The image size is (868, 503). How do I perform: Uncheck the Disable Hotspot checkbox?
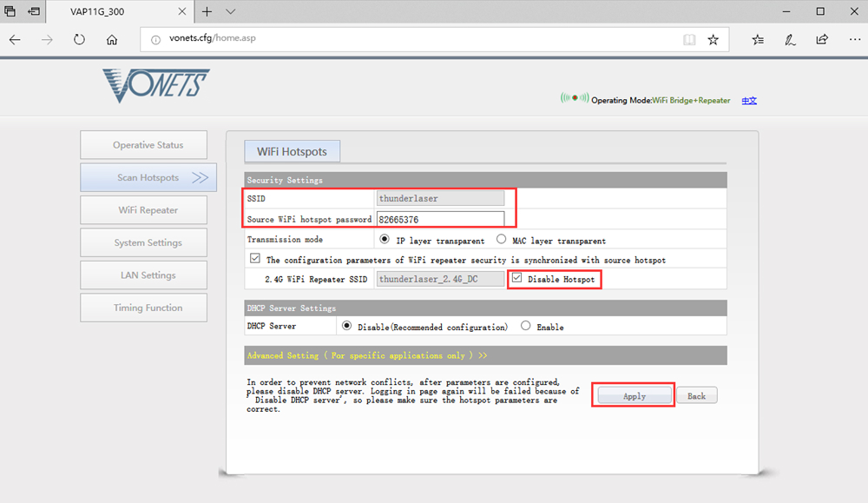(516, 279)
